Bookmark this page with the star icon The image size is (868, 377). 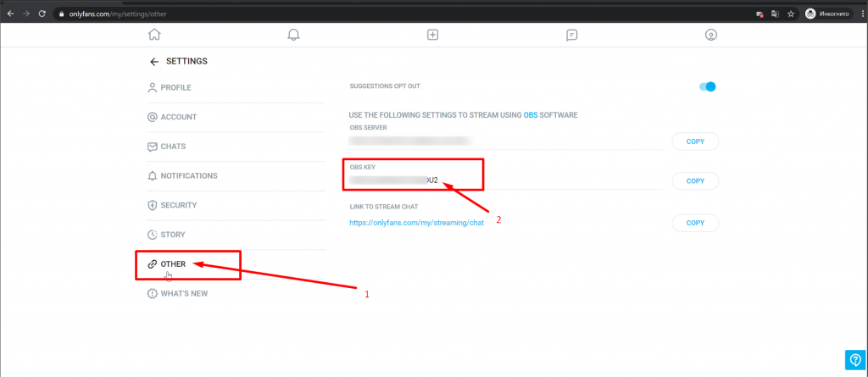point(791,14)
